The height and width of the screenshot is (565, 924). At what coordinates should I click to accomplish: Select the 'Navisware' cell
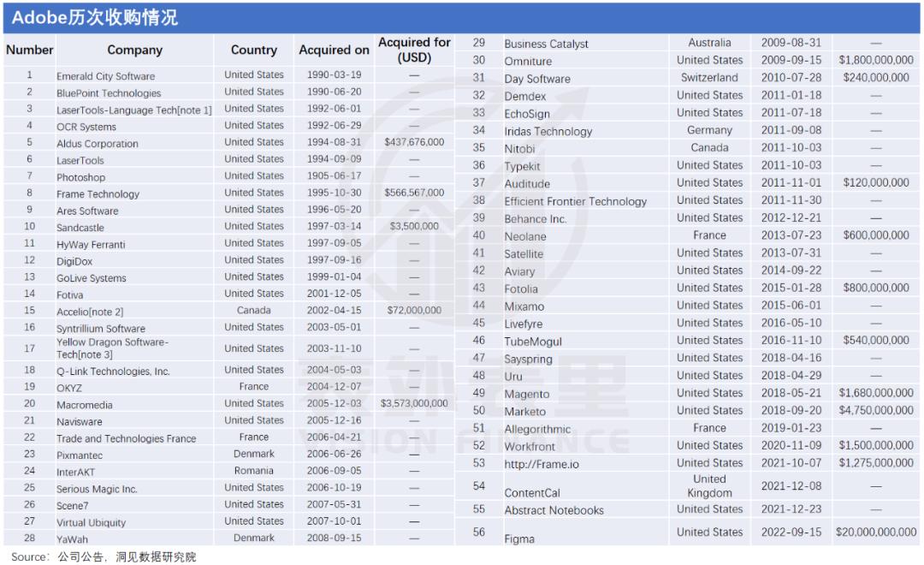(x=79, y=422)
